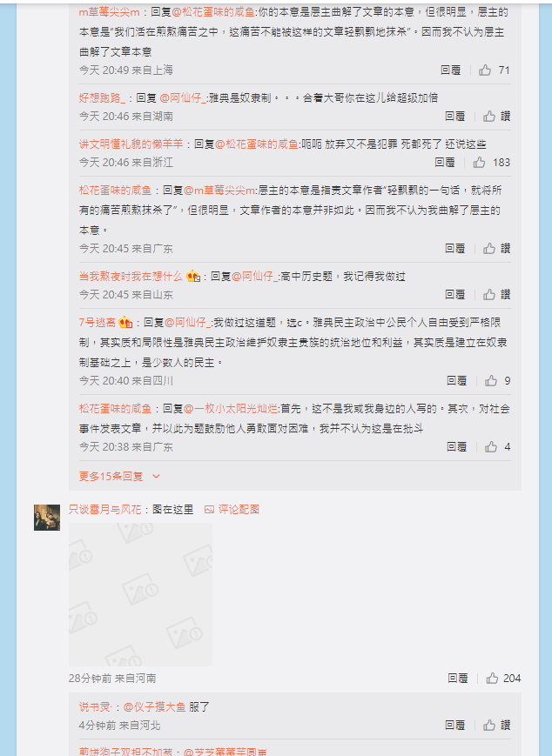Open the @阿仙仔_ mention in 好想跑路_'s reply

coord(183,98)
